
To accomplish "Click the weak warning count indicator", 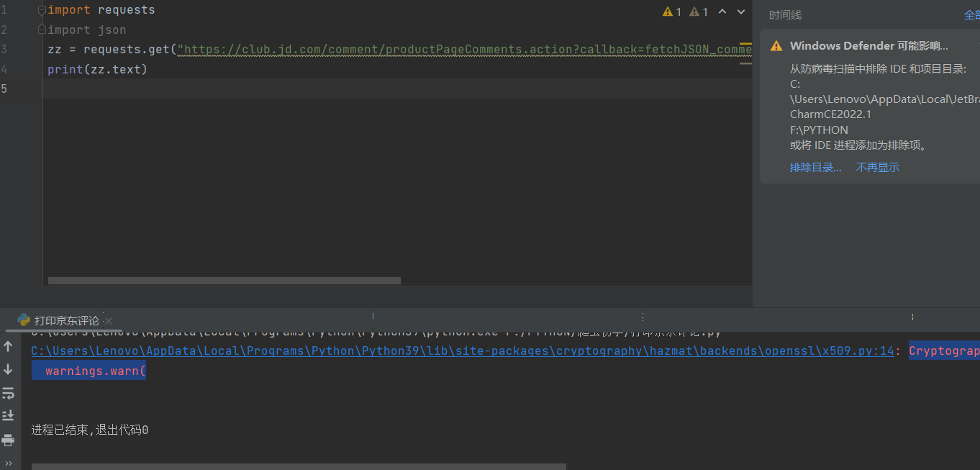I will [x=699, y=12].
